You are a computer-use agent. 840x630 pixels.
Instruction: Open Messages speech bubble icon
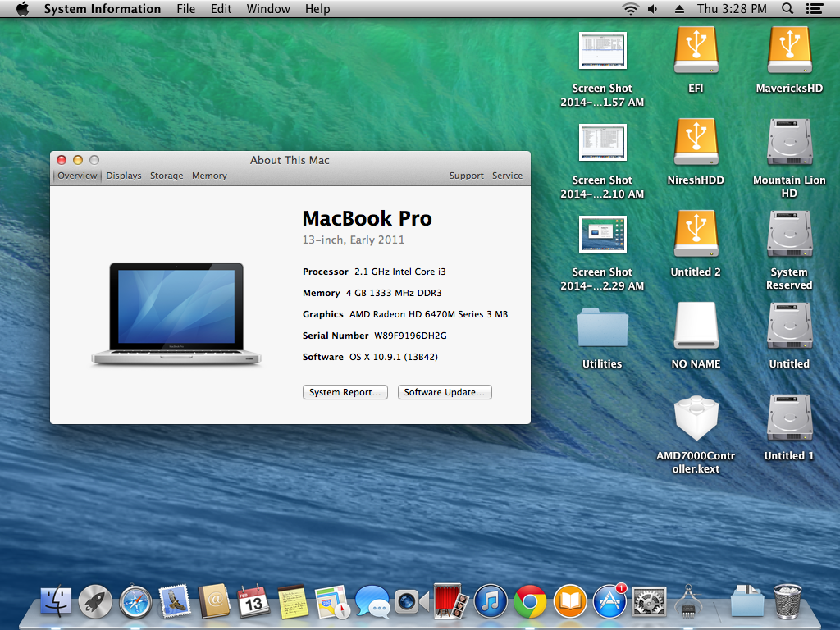pyautogui.click(x=372, y=601)
